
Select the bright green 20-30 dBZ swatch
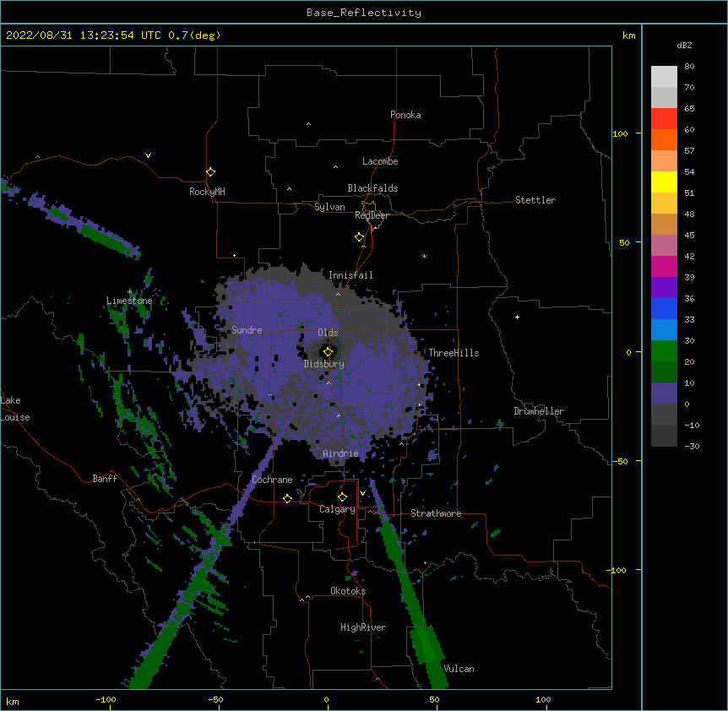(x=664, y=351)
